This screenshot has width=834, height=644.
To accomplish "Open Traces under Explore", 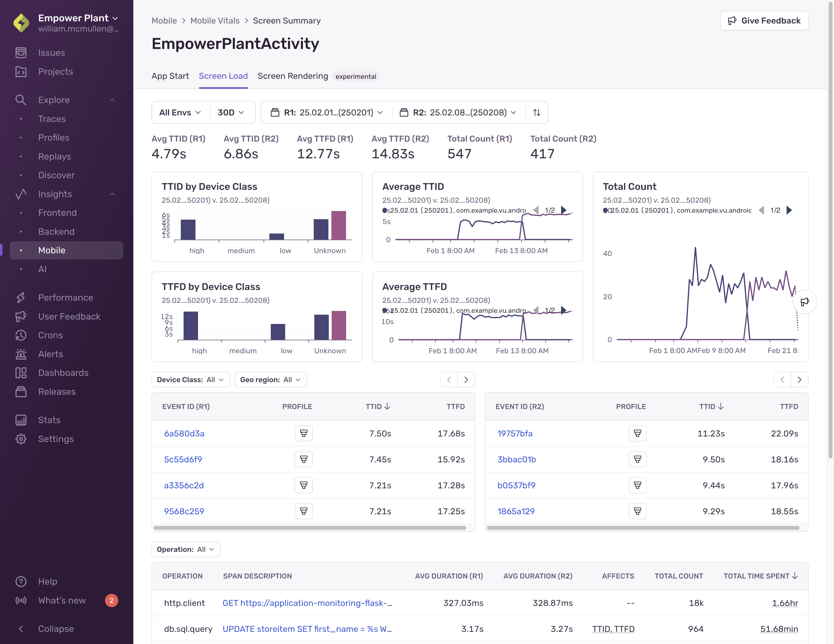I will (x=52, y=119).
